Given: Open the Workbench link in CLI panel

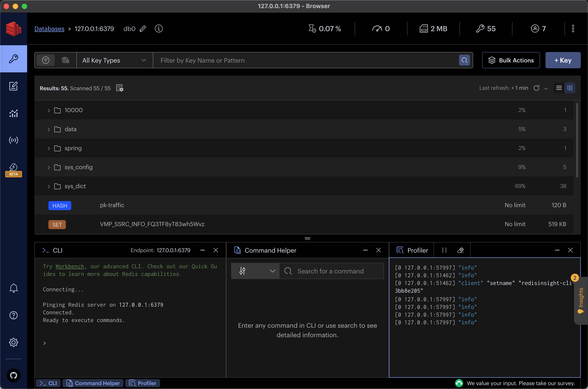Looking at the screenshot, I should (69, 266).
